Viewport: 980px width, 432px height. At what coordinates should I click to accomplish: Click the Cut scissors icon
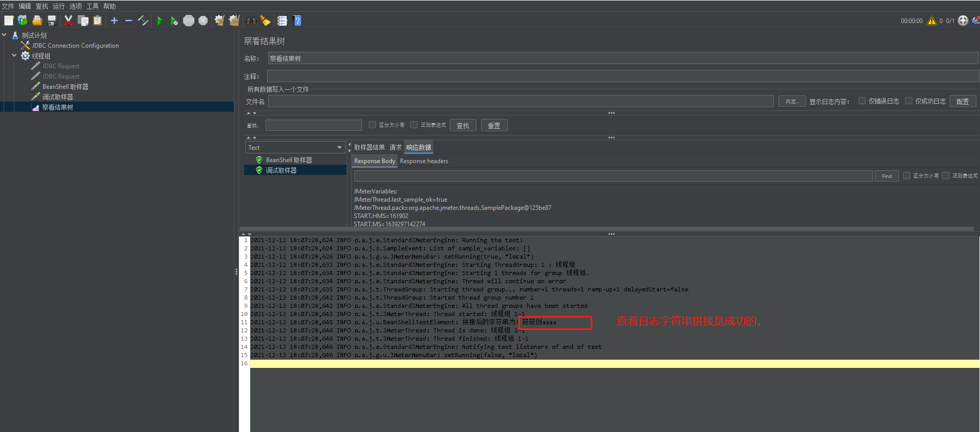(x=68, y=21)
